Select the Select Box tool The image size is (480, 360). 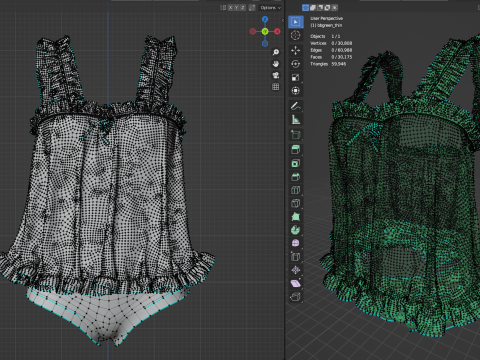coord(295,22)
